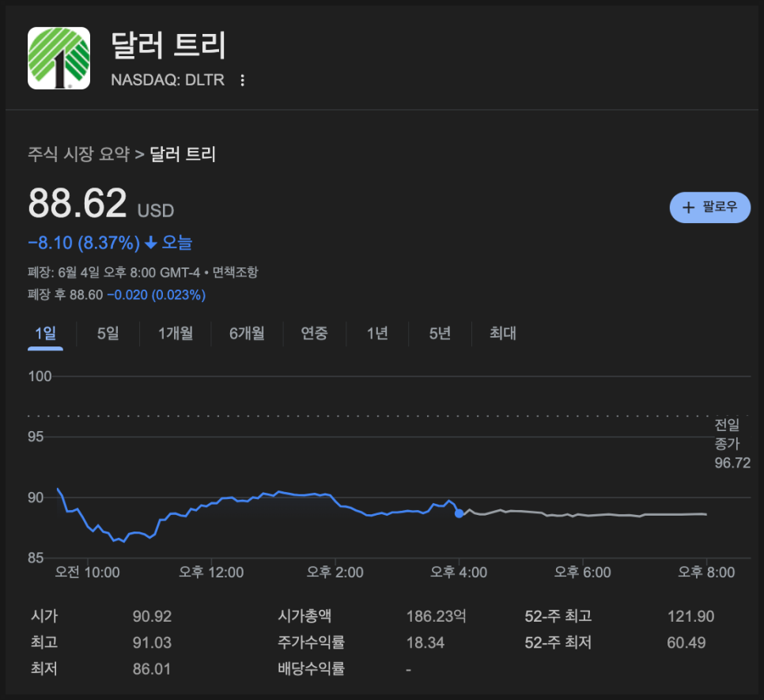Click the NASDAQ: DLTR ticker text
This screenshot has width=764, height=700.
168,80
